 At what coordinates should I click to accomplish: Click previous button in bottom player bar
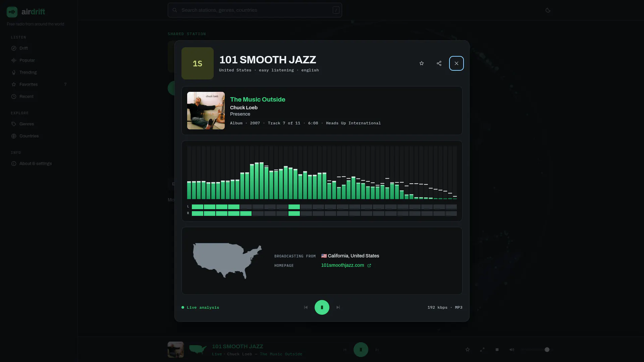pyautogui.click(x=345, y=350)
